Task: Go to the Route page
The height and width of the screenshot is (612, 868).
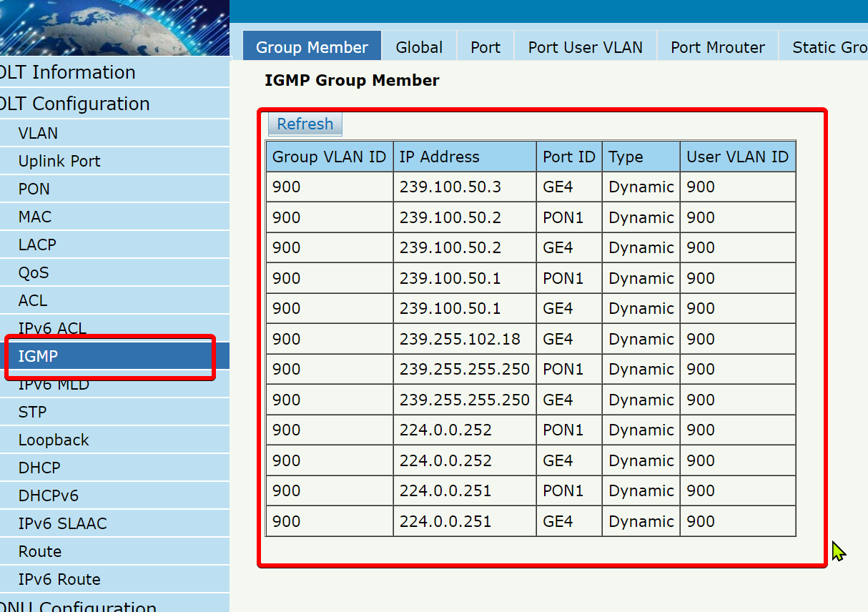Action: pos(40,552)
